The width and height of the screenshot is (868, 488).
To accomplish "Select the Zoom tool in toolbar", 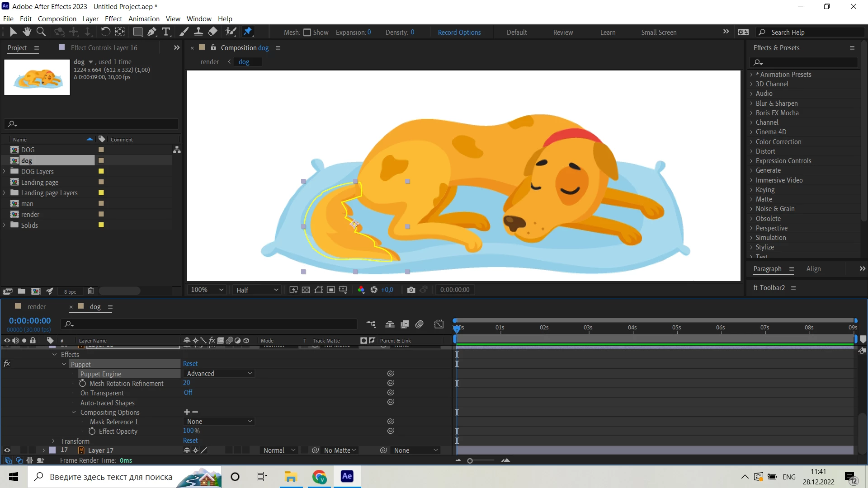I will click(41, 32).
